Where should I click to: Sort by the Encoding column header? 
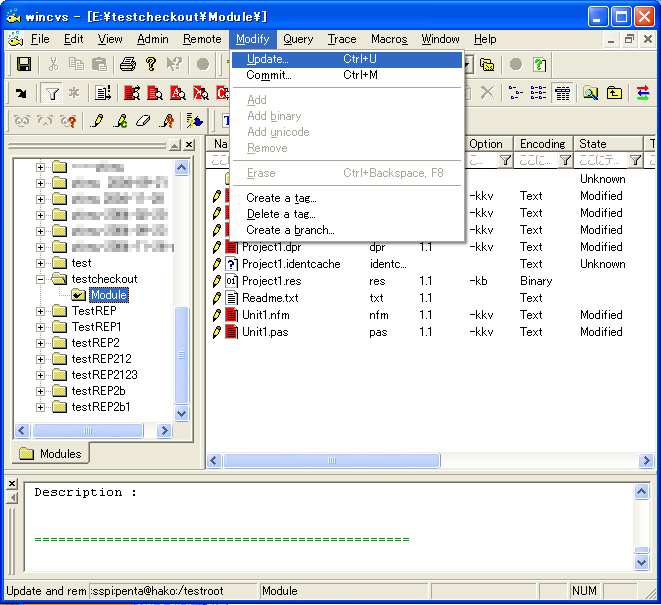coord(543,144)
